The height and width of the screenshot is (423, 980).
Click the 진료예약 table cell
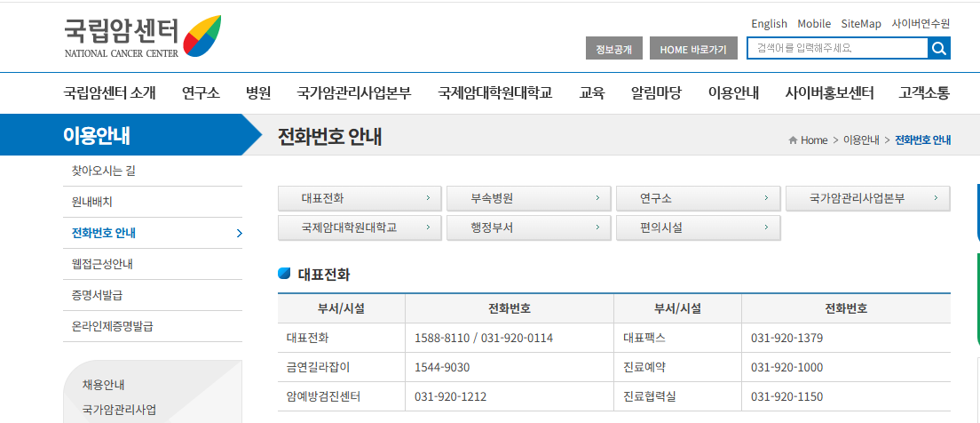678,367
